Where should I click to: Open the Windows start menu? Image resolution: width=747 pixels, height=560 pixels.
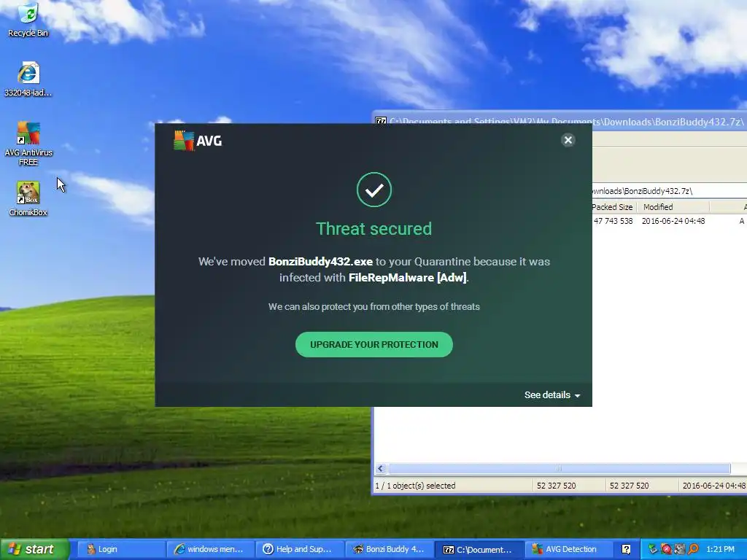[34, 549]
